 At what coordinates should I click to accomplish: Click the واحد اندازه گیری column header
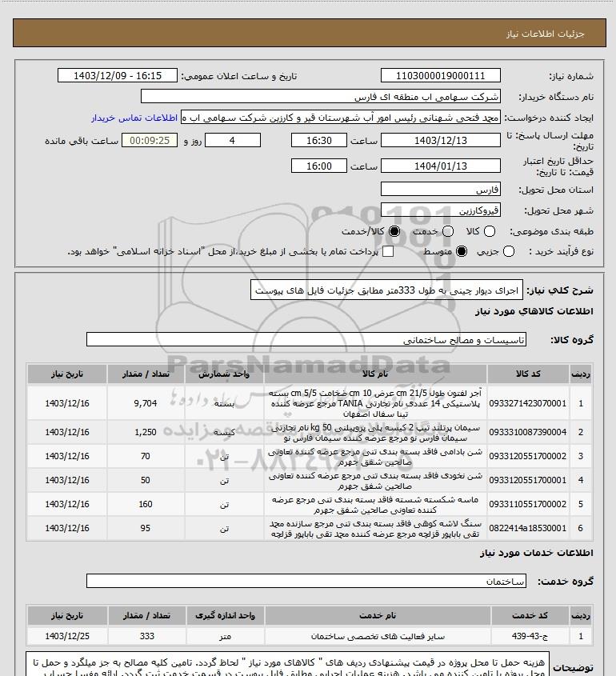coord(225,615)
